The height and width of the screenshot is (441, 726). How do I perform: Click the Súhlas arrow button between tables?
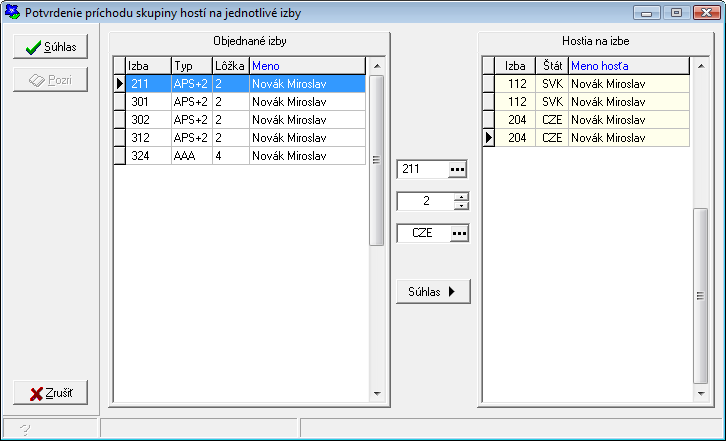click(432, 291)
